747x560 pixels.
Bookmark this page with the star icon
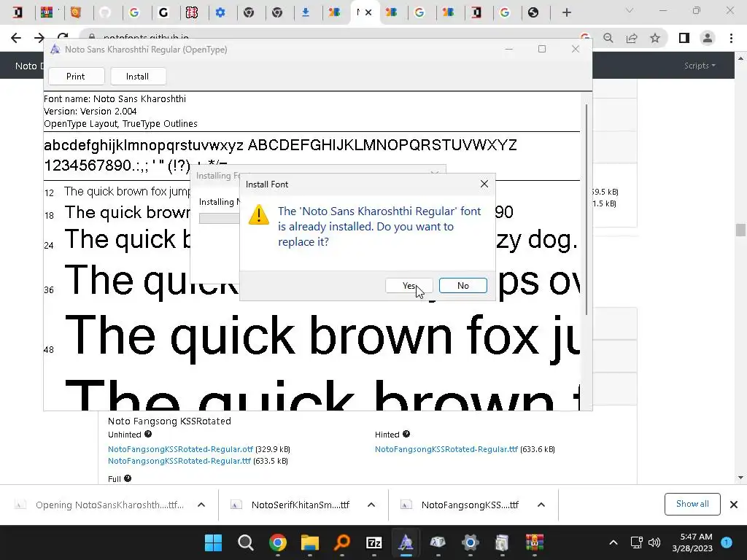coord(655,38)
